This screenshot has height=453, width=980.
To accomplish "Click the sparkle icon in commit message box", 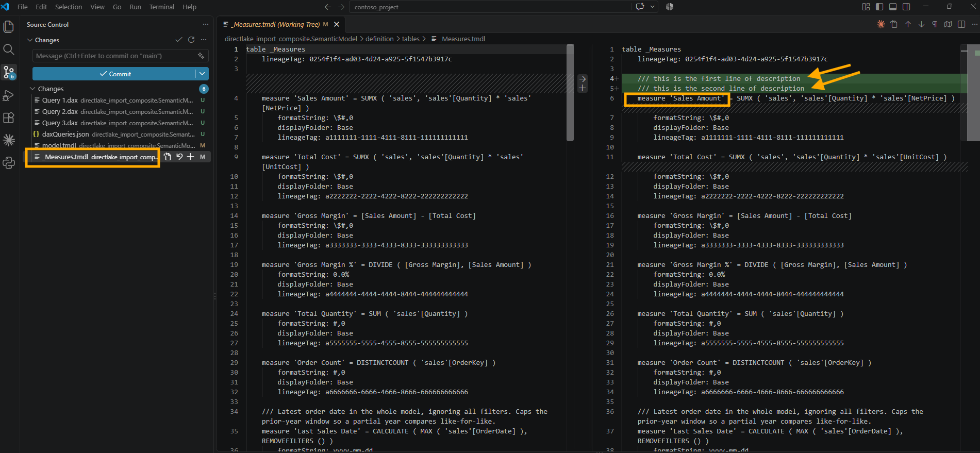I will click(201, 56).
